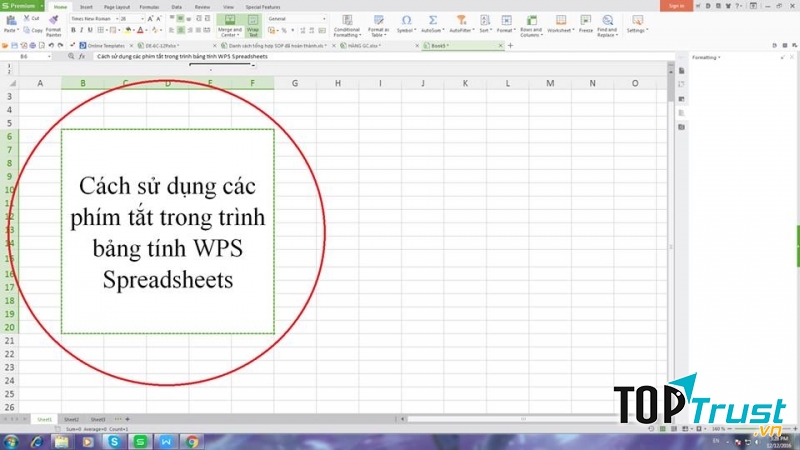Screen dimensions: 800x450
Task: Switch to the Review ribbon tab
Action: [x=202, y=7]
